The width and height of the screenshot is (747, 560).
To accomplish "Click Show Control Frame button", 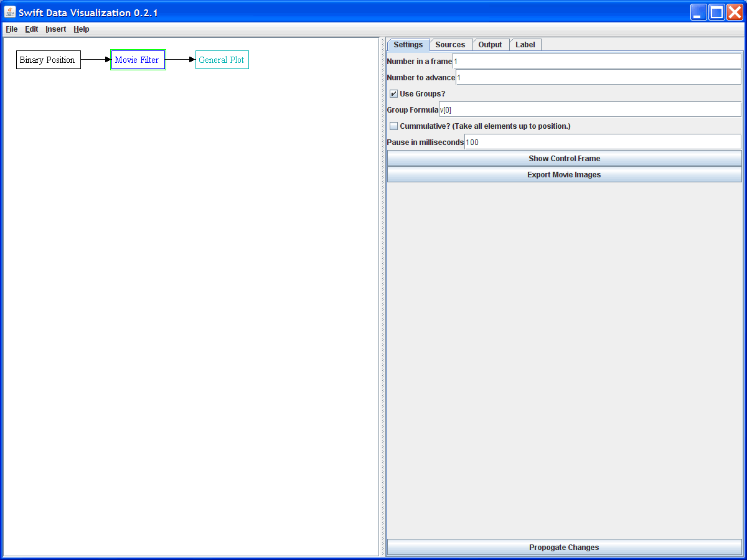I will tap(565, 159).
